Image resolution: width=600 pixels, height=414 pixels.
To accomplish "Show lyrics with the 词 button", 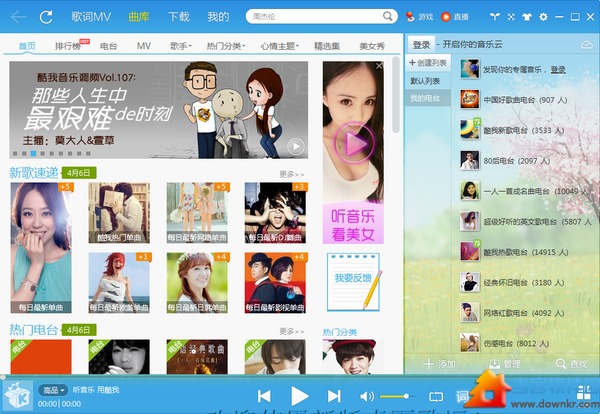I will click(462, 397).
